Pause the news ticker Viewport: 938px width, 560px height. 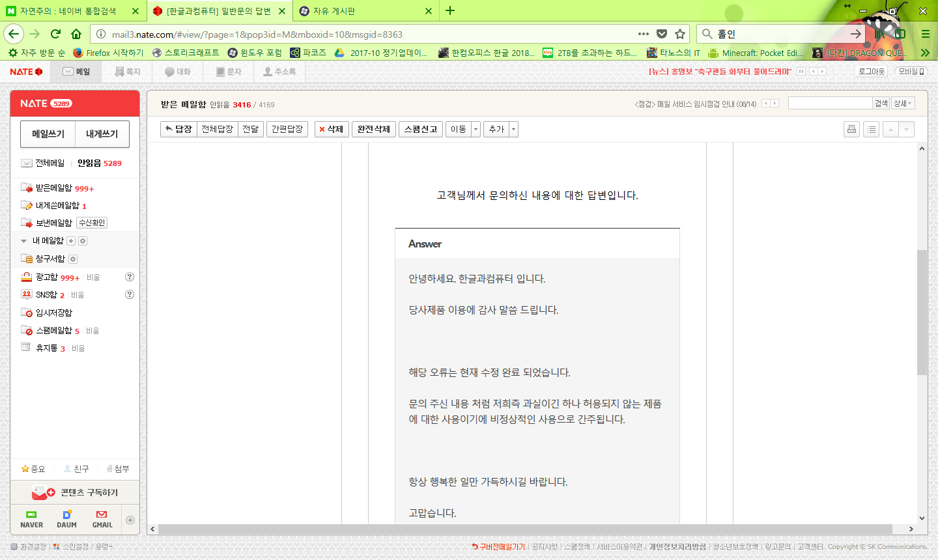(801, 72)
